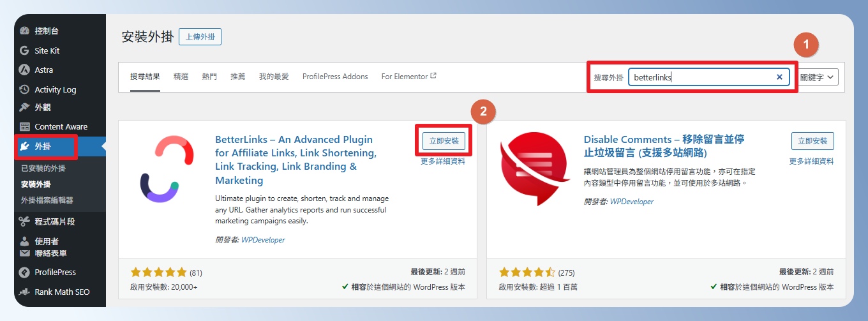The width and height of the screenshot is (868, 321).
Task: Click the 控制台 dashboard icon in sidebar
Action: 24,31
